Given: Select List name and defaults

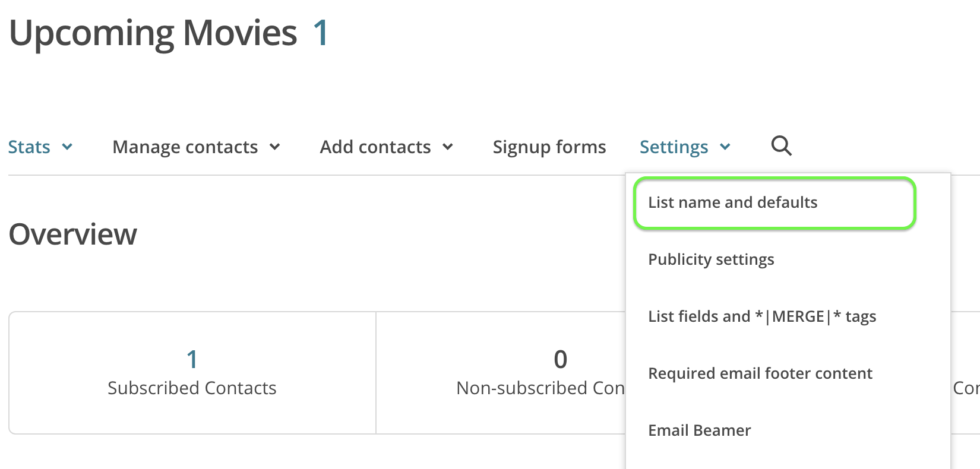Looking at the screenshot, I should pos(732,202).
